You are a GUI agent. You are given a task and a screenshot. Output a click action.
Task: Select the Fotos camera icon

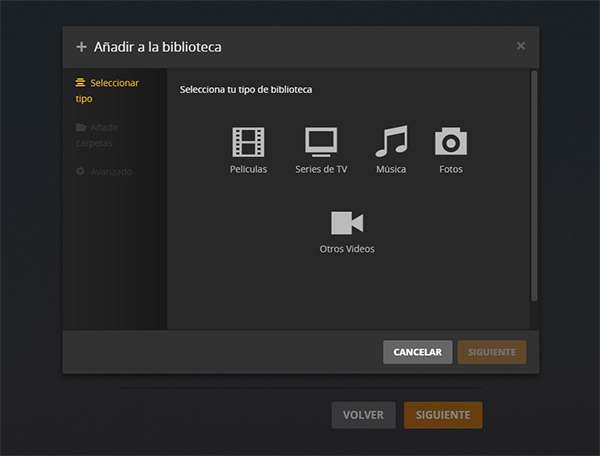[451, 143]
